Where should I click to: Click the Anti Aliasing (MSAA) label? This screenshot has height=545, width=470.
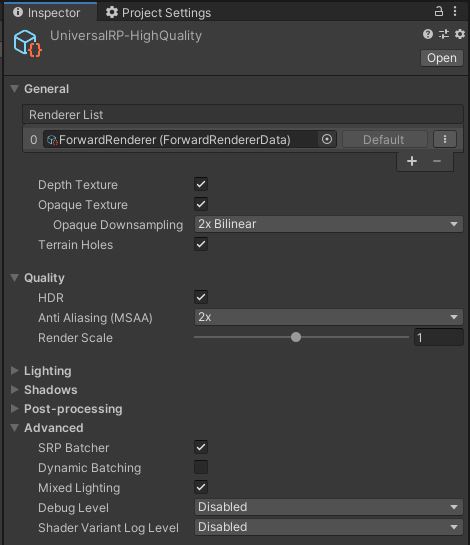click(95, 318)
